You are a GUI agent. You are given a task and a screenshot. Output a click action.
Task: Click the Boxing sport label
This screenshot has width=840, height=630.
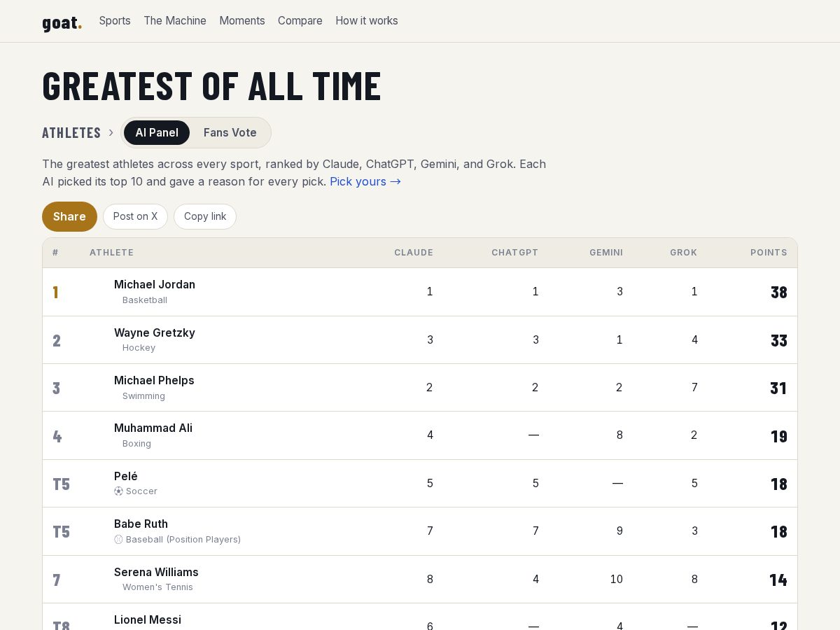[136, 444]
